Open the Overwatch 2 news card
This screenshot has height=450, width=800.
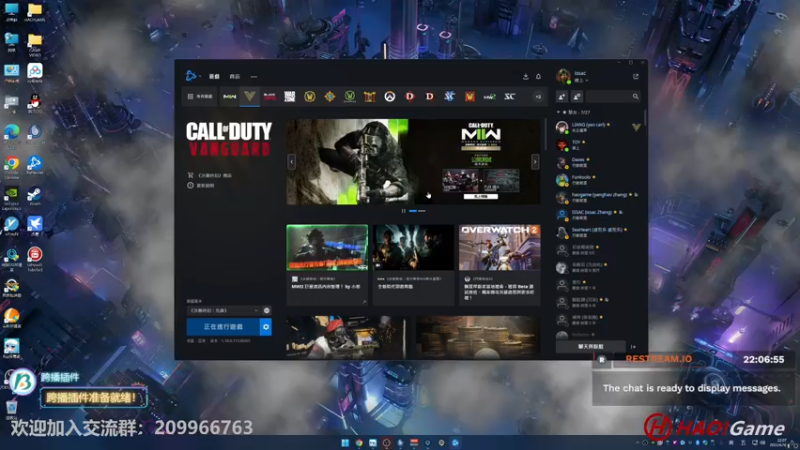(x=499, y=265)
